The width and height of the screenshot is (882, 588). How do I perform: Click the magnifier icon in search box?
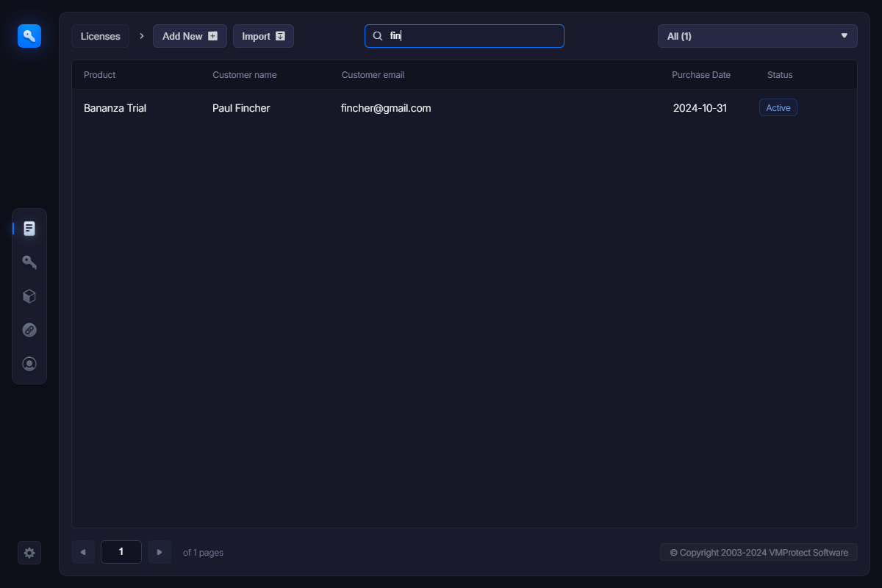378,36
